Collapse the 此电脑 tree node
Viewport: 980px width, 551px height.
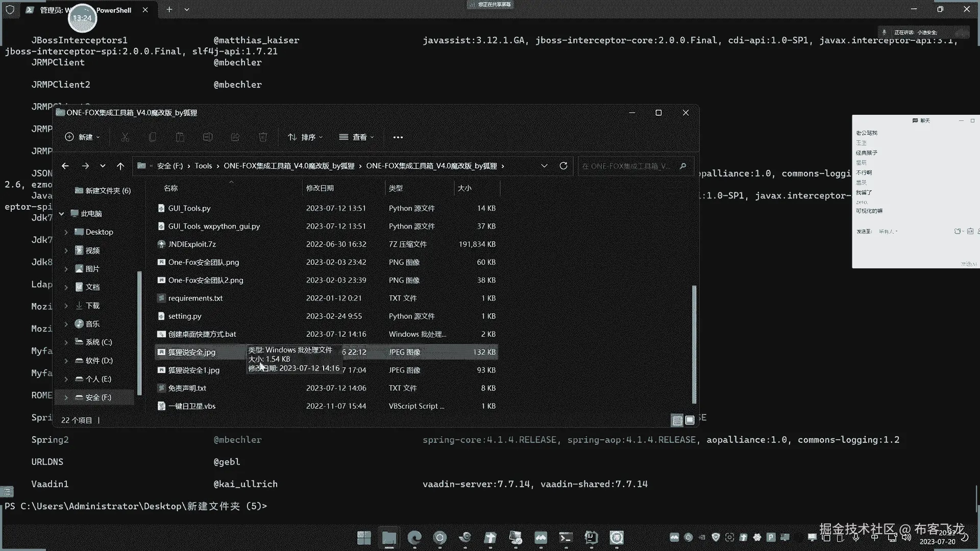[x=62, y=214]
